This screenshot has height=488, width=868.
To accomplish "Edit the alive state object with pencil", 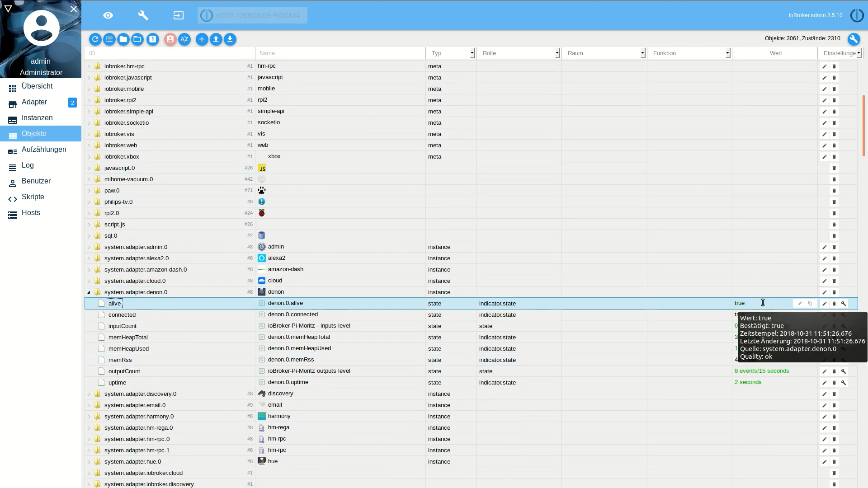I will pos(824,304).
